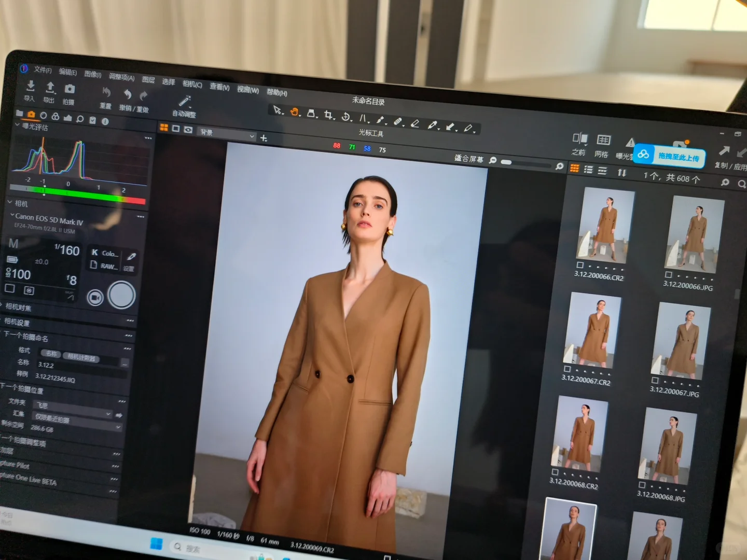Collapse the 曝光评估 panel
747x560 pixels.
point(17,125)
